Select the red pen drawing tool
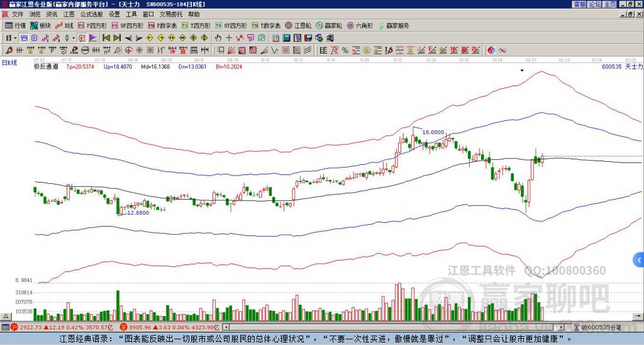This screenshot has width=644, height=345. [x=9, y=50]
